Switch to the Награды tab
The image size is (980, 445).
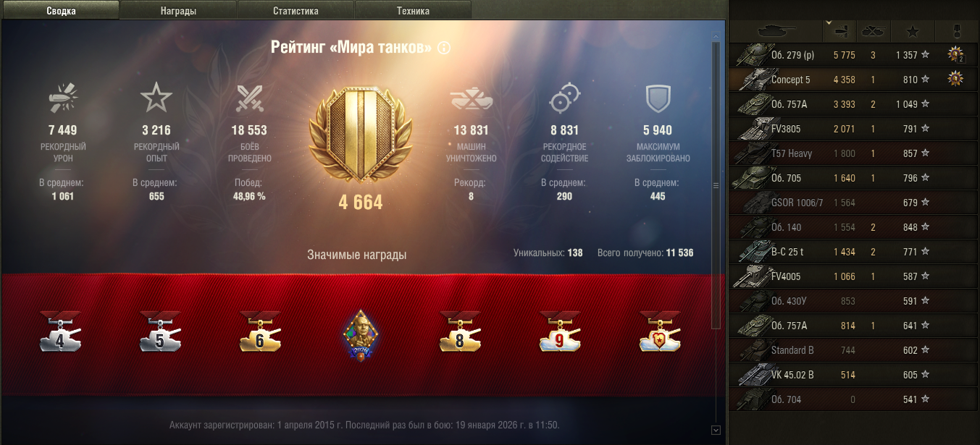click(178, 10)
